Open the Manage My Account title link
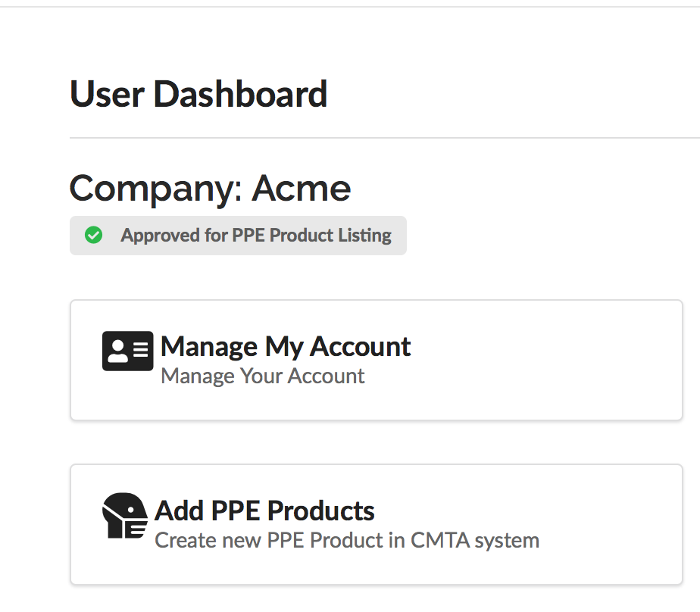The height and width of the screenshot is (612, 700). coord(286,347)
